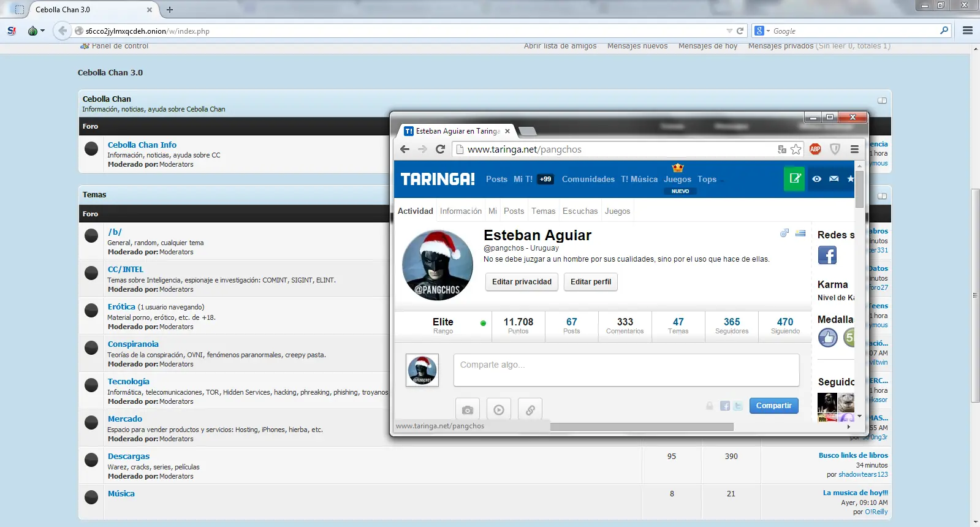Attach a link with the chain icon
Viewport: 980px width, 527px height.
[530, 409]
